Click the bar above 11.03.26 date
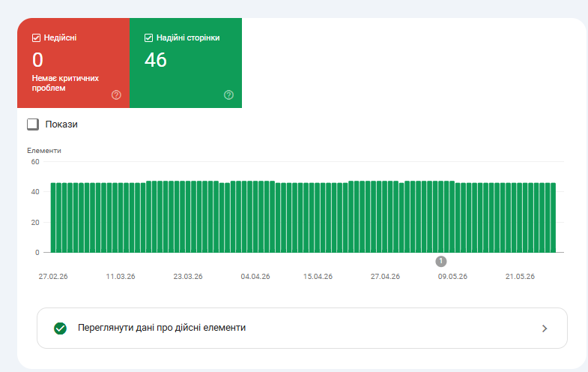 pos(121,217)
